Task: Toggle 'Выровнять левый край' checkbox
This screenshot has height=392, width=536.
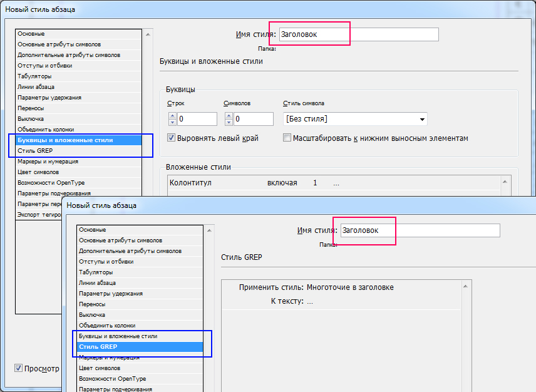Action: 172,138
